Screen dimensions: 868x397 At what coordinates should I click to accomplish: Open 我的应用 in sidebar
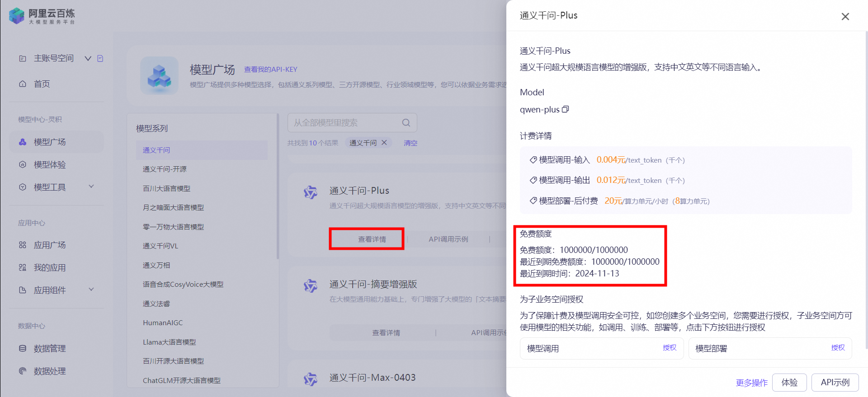pos(50,267)
